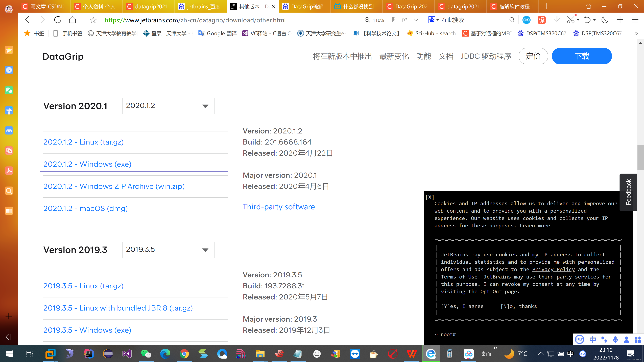Click the browser refresh icon
644x362 pixels.
(x=58, y=20)
